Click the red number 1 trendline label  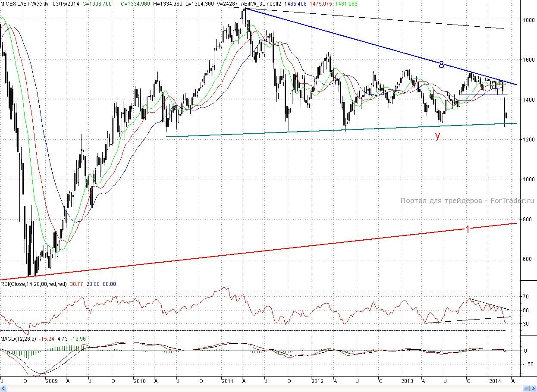click(x=467, y=229)
